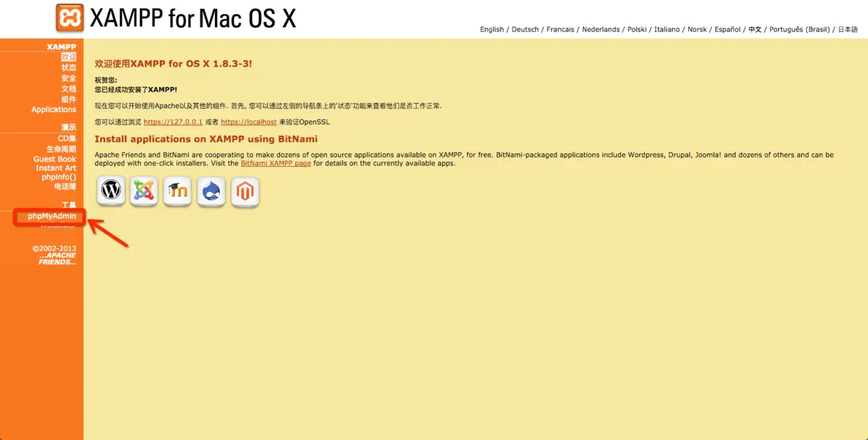Open the Magento BitNami installer icon
The width and height of the screenshot is (868, 440).
tap(245, 191)
